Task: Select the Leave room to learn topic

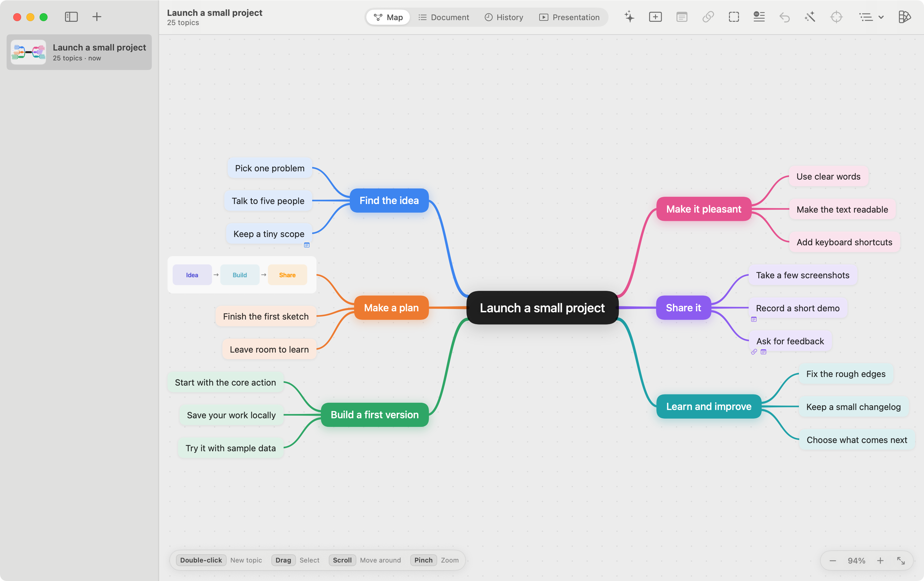Action: coord(269,349)
